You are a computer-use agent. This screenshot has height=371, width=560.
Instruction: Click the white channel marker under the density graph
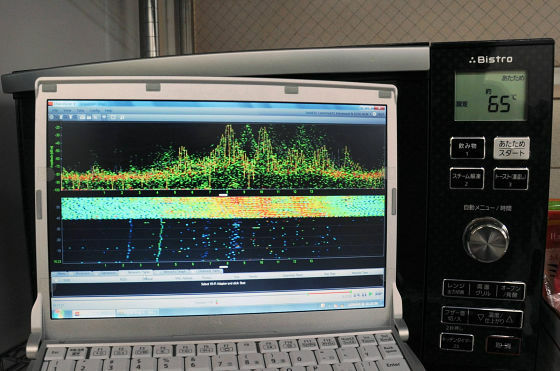coord(223,195)
